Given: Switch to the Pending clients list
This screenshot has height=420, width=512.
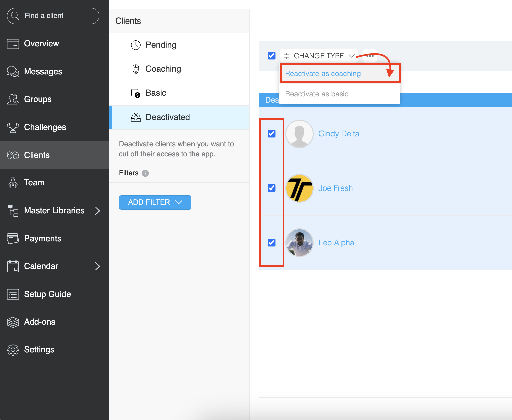Looking at the screenshot, I should coord(161,45).
